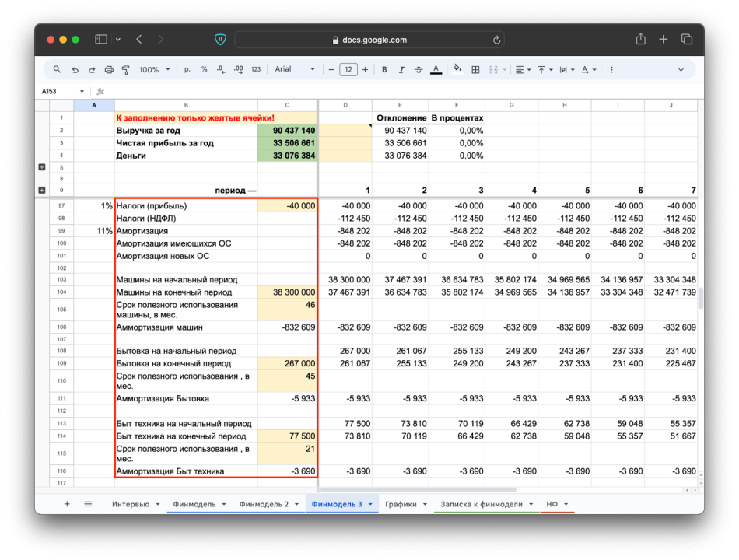
Task: Click the blue privacy shield icon
Action: click(220, 40)
